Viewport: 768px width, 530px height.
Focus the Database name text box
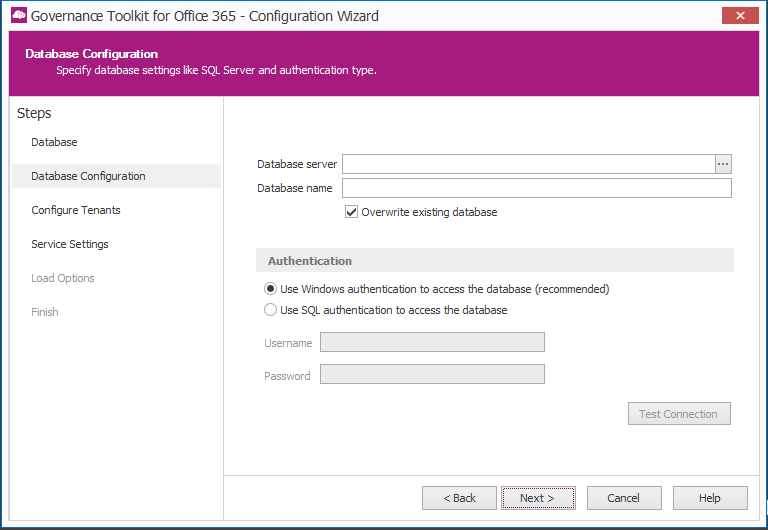point(536,188)
